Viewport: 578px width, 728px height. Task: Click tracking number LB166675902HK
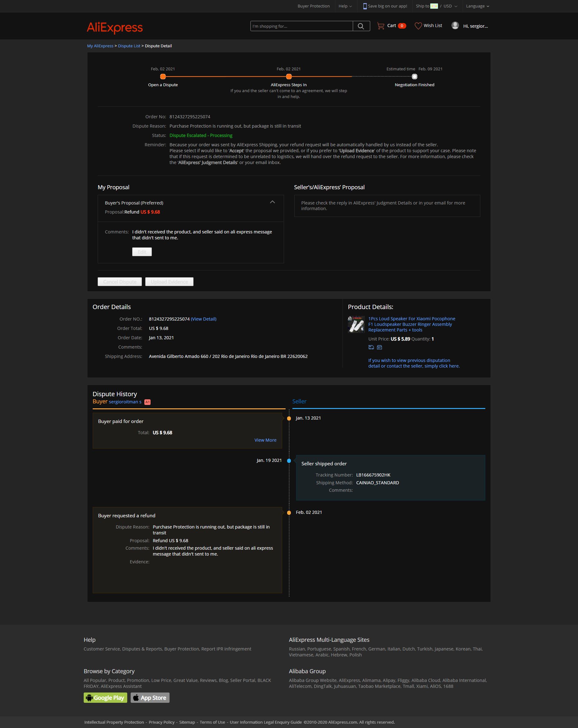point(373,475)
